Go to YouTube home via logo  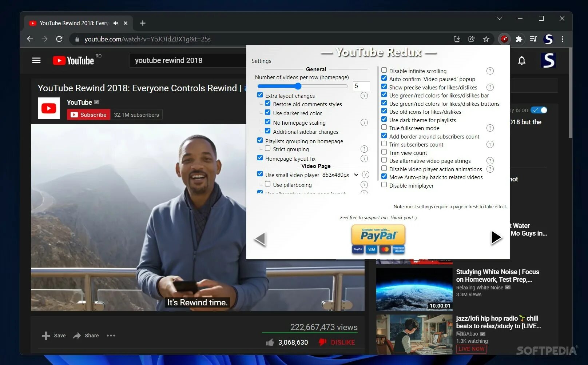point(73,60)
